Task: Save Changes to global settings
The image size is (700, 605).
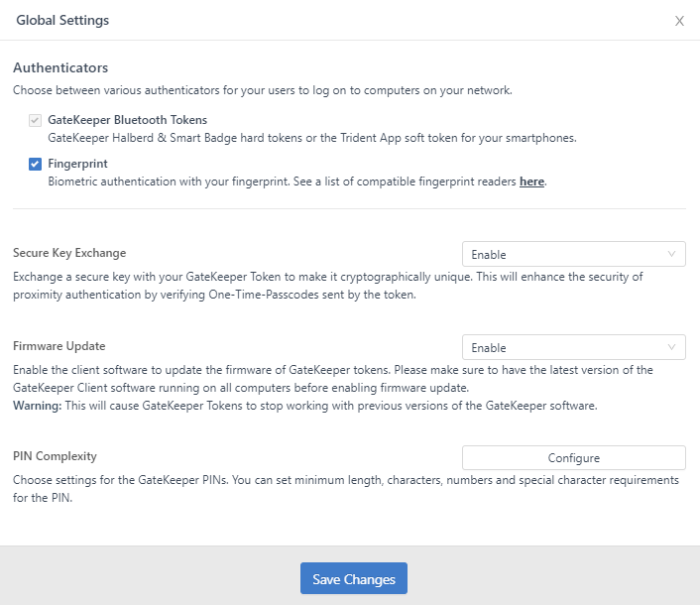Action: [354, 579]
